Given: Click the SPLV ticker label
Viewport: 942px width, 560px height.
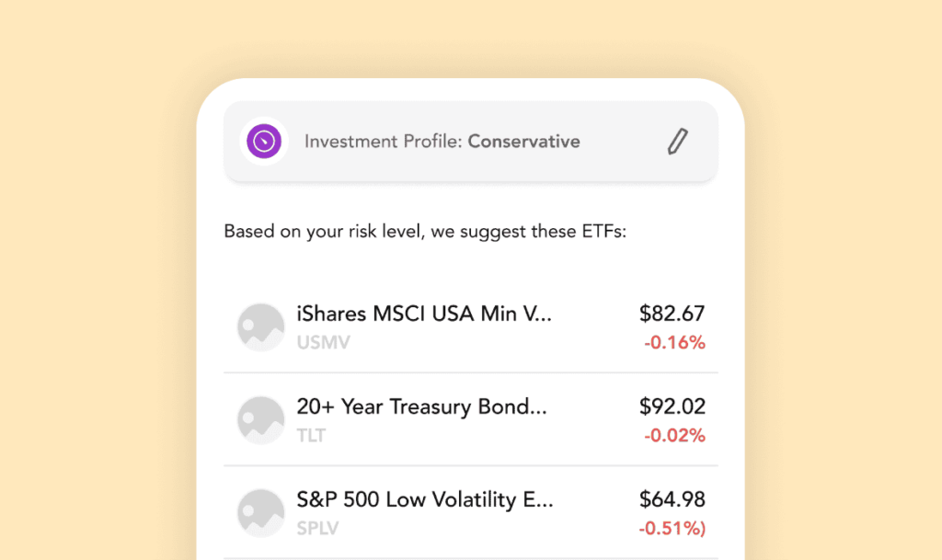Looking at the screenshot, I should click(x=318, y=528).
